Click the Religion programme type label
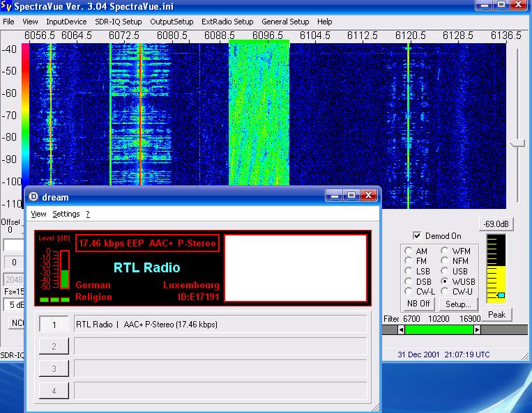This screenshot has width=532, height=413. [93, 297]
